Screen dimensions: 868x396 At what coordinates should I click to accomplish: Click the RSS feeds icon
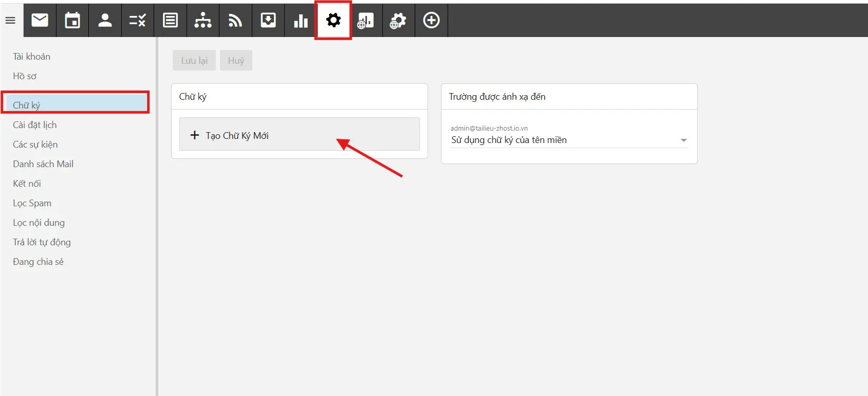coord(235,21)
